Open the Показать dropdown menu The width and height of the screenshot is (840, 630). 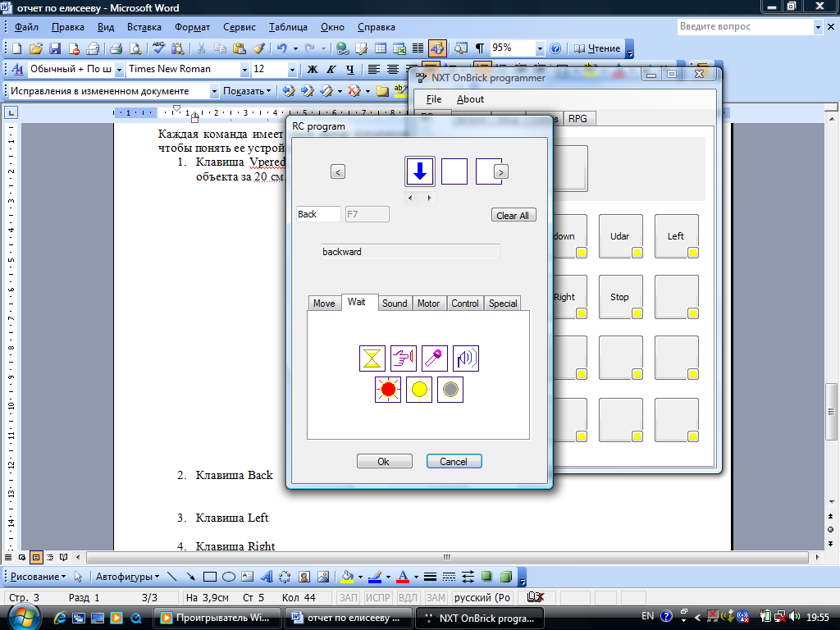247,91
